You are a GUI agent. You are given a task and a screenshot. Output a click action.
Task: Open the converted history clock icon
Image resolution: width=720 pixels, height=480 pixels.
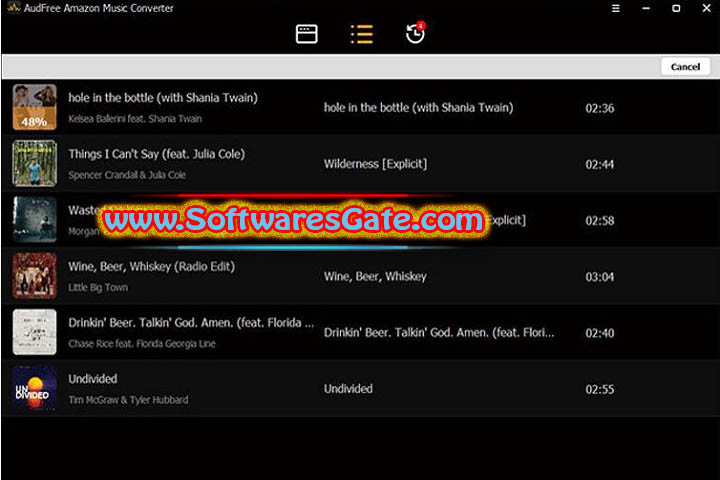tap(416, 33)
